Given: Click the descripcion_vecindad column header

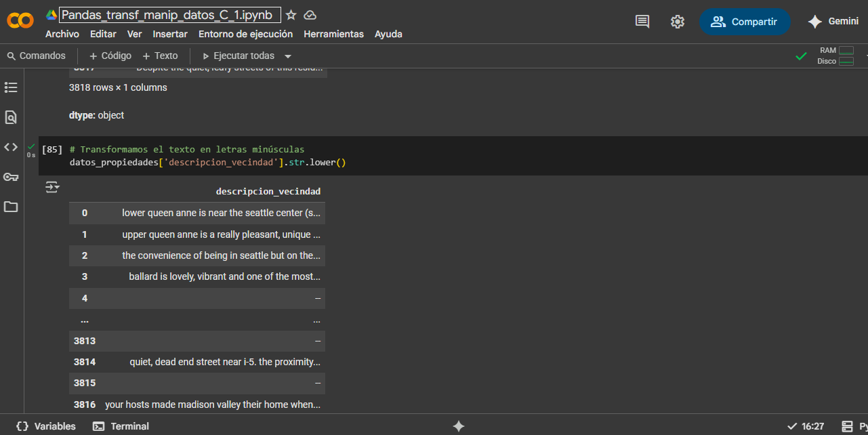Looking at the screenshot, I should coord(268,191).
